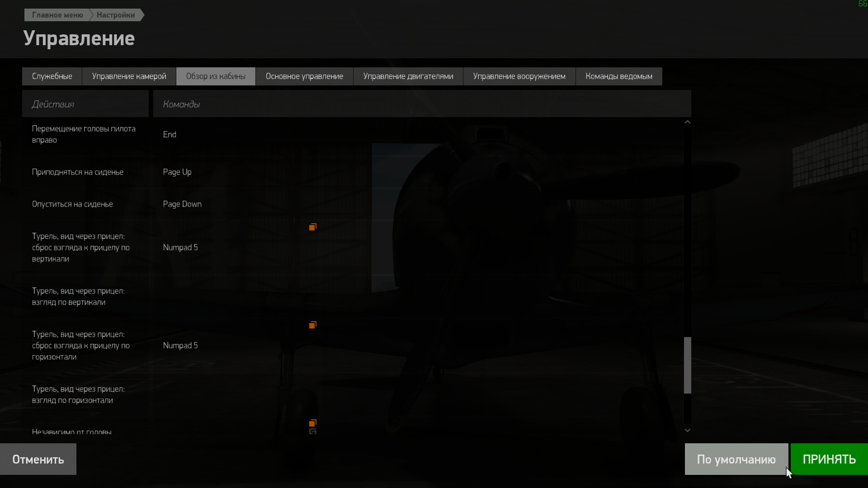Viewport: 868px width, 488px height.
Task: Click the grey reset icon below the last orange icon
Action: tap(312, 432)
